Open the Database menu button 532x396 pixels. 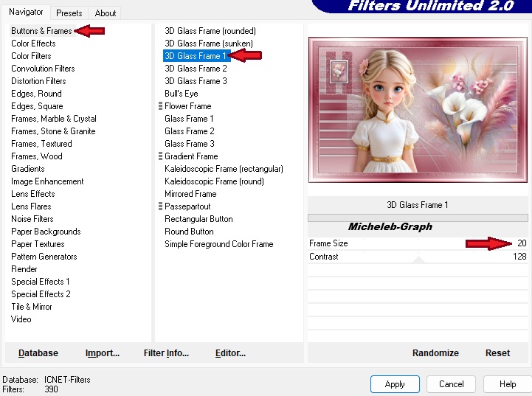tap(38, 353)
